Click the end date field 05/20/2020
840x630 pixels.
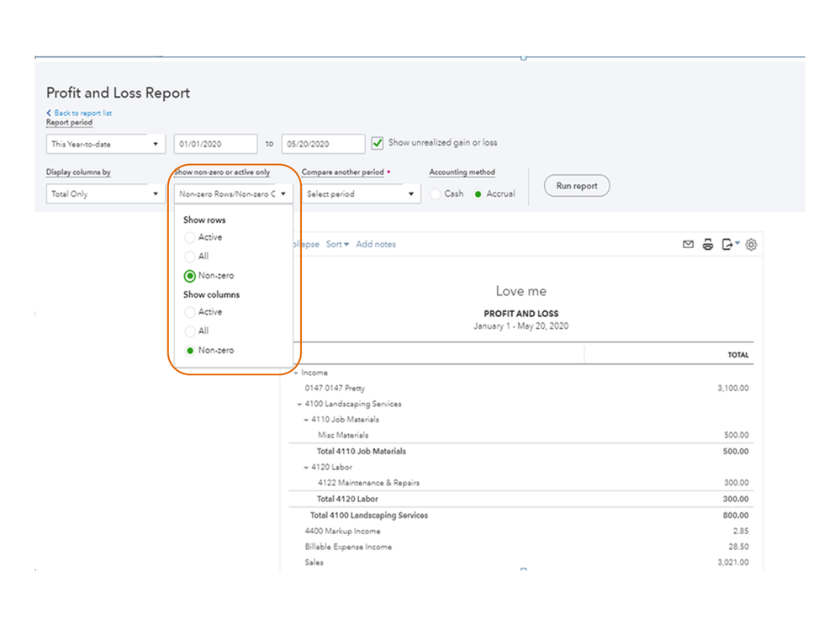tap(323, 145)
